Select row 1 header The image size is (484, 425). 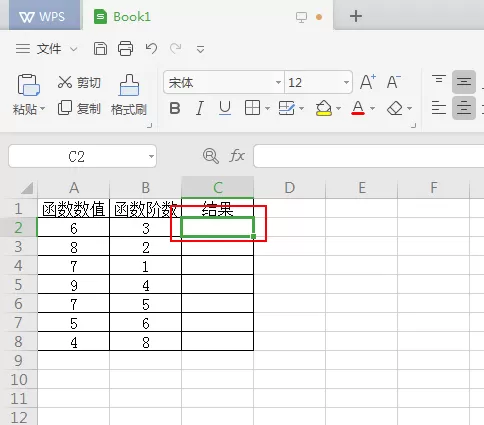coord(18,208)
